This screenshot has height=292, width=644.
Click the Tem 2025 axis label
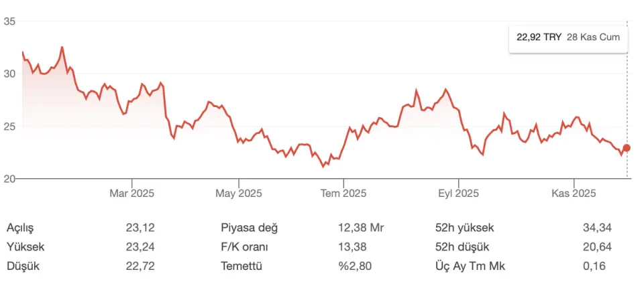coord(343,194)
